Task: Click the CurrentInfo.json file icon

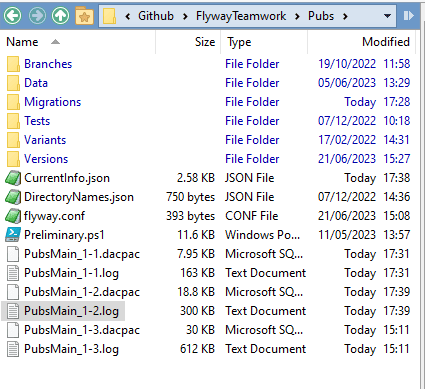Action: click(13, 178)
